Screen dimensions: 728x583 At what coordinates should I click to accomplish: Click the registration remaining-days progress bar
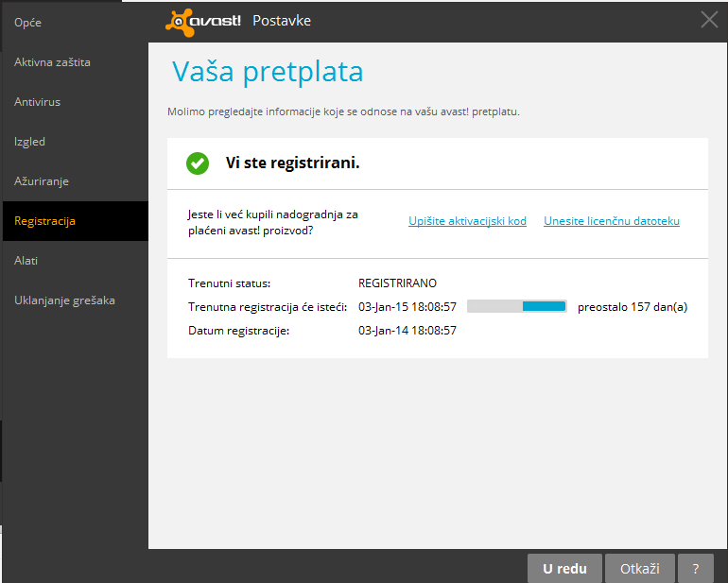click(x=517, y=306)
